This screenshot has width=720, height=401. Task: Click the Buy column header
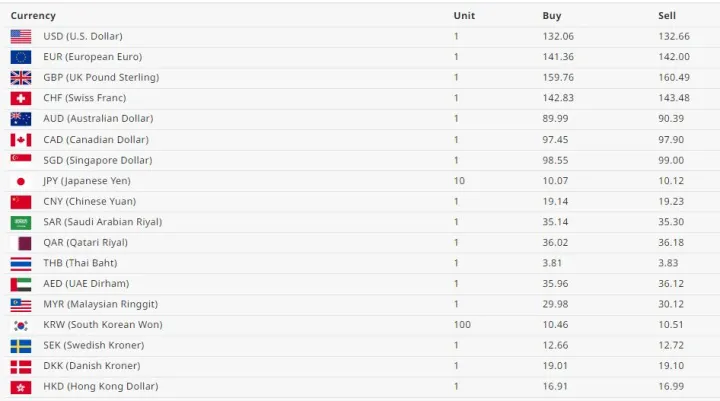pos(552,16)
